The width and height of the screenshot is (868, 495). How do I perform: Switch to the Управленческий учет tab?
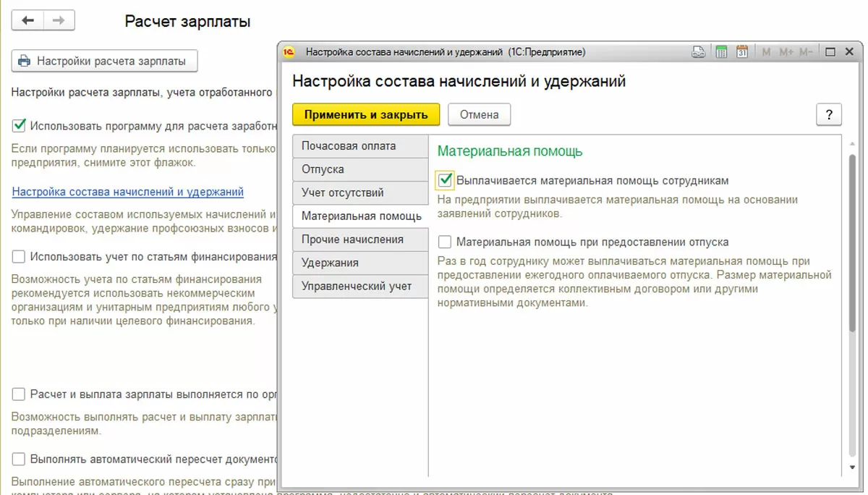[x=360, y=286]
